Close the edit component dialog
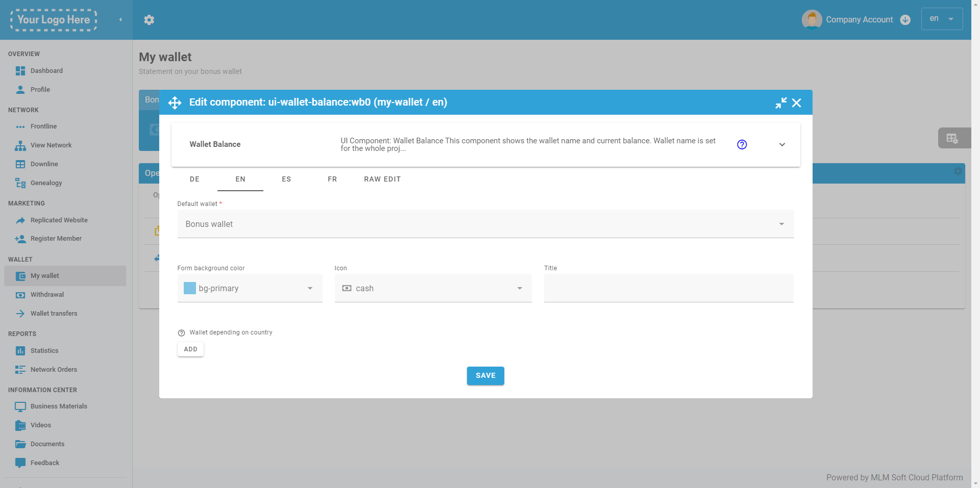This screenshot has height=488, width=980. [x=796, y=103]
